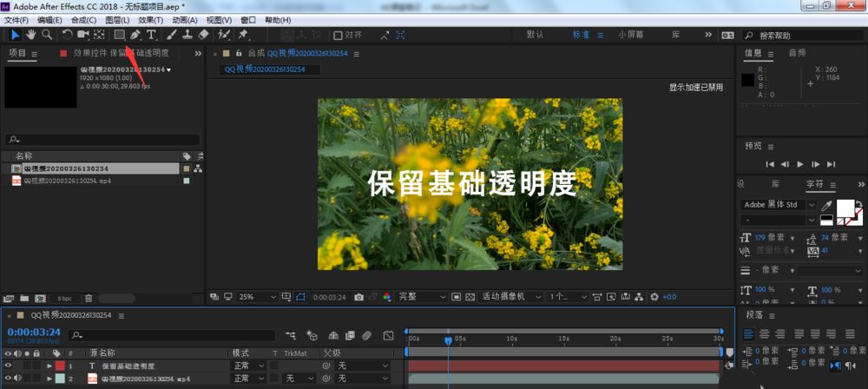Hide the QQ视频 mp4 layer eye
This screenshot has width=868, height=389.
[x=8, y=379]
